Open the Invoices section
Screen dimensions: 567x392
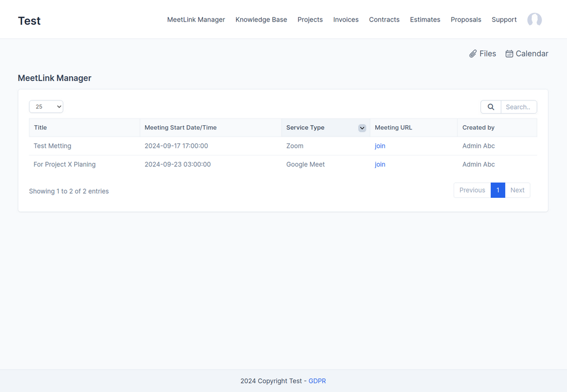(x=345, y=20)
